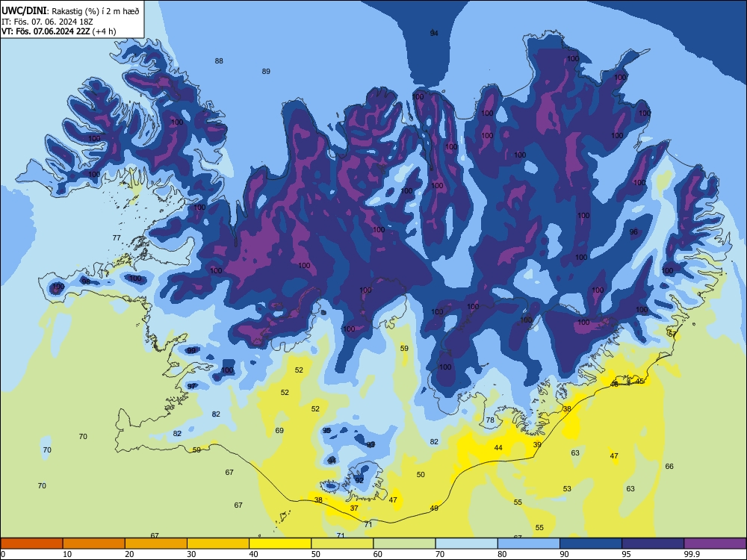Click the '53' humidity value in the southeast
This screenshot has width=747, height=560.
[567, 488]
